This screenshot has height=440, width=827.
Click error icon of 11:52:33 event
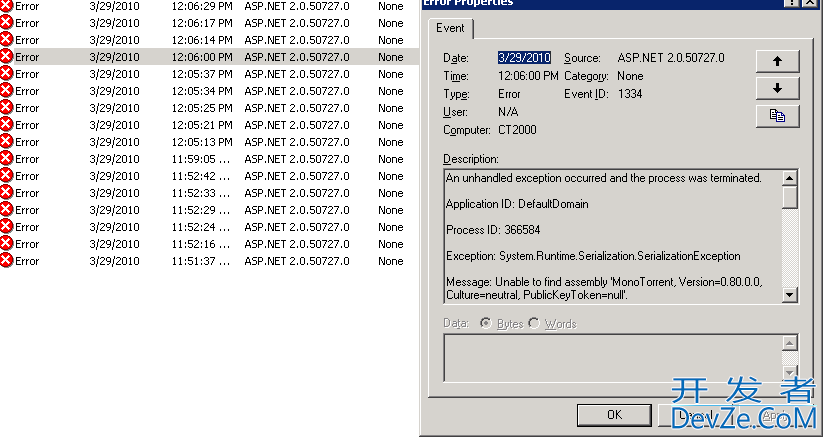[6, 193]
